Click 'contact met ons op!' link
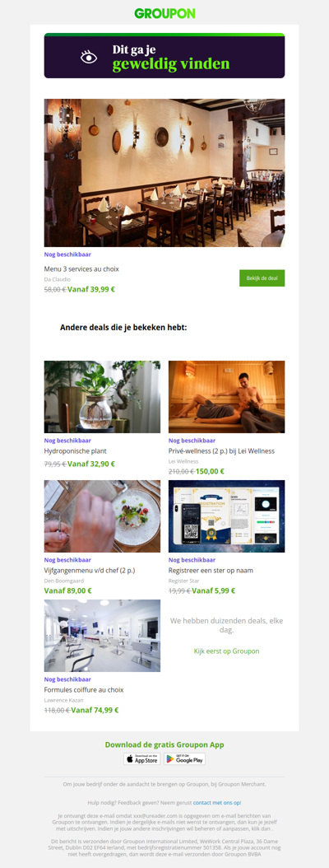329x868 pixels. click(217, 803)
